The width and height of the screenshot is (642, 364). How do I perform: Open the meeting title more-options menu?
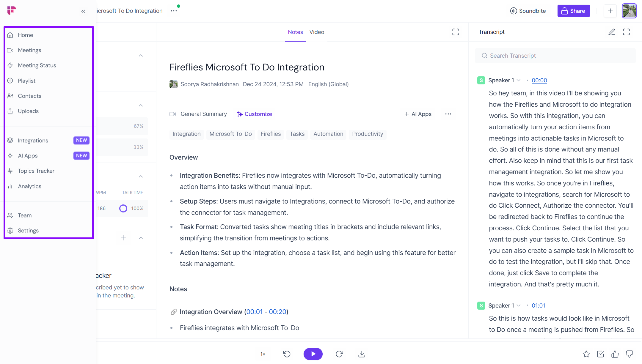coord(174,11)
